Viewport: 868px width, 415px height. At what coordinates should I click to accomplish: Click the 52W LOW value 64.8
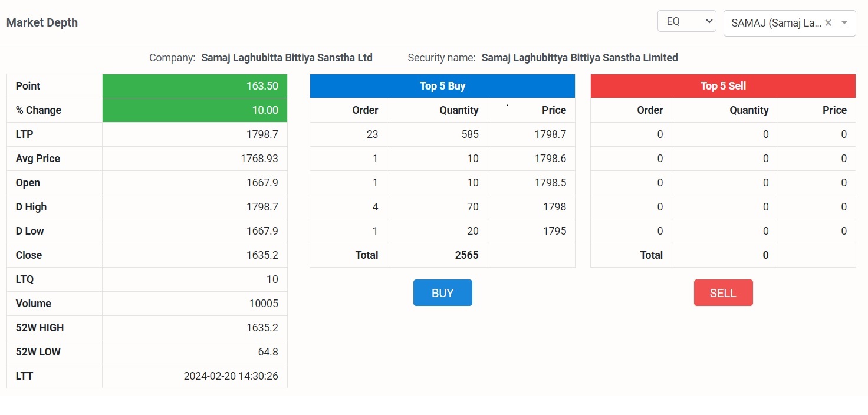click(267, 352)
